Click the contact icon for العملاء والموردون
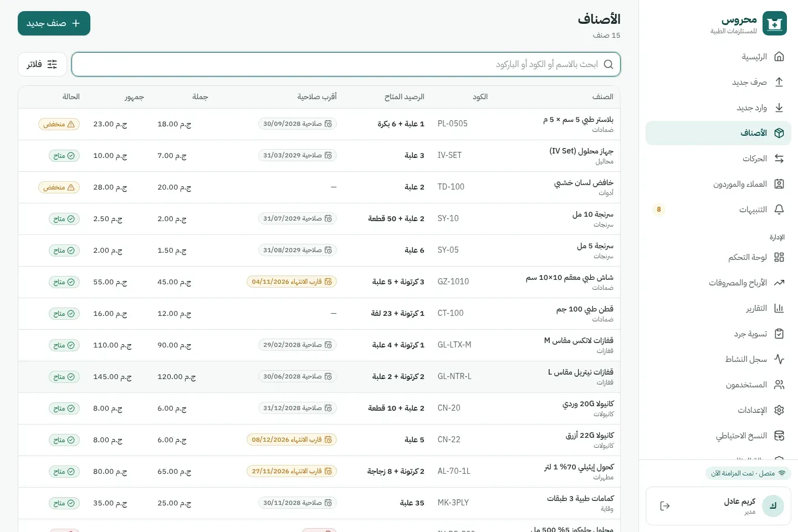This screenshot has height=532, width=798. pyautogui.click(x=779, y=184)
